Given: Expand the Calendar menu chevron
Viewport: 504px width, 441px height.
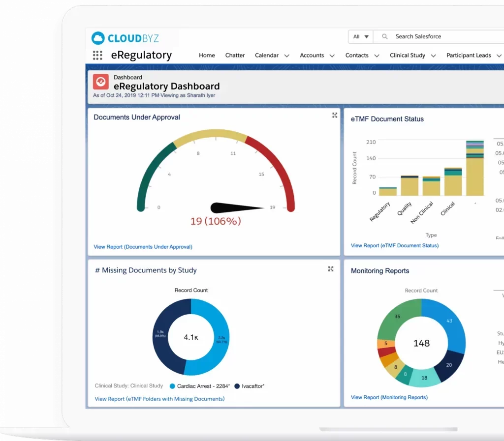Looking at the screenshot, I should (286, 56).
